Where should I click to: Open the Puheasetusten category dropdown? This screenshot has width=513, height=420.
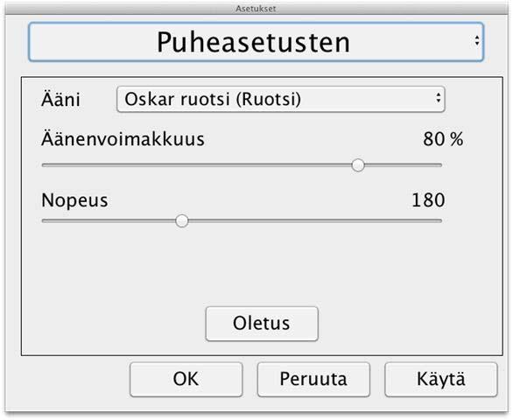coord(256,42)
